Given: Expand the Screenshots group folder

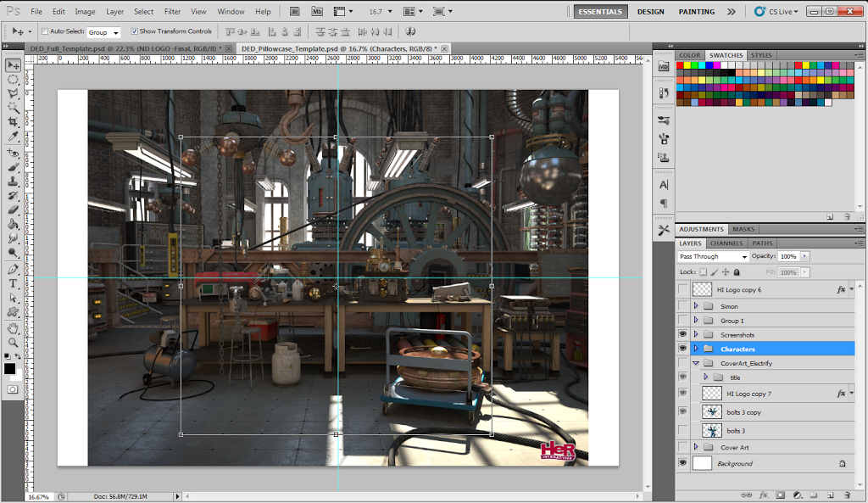Looking at the screenshot, I should pos(696,334).
